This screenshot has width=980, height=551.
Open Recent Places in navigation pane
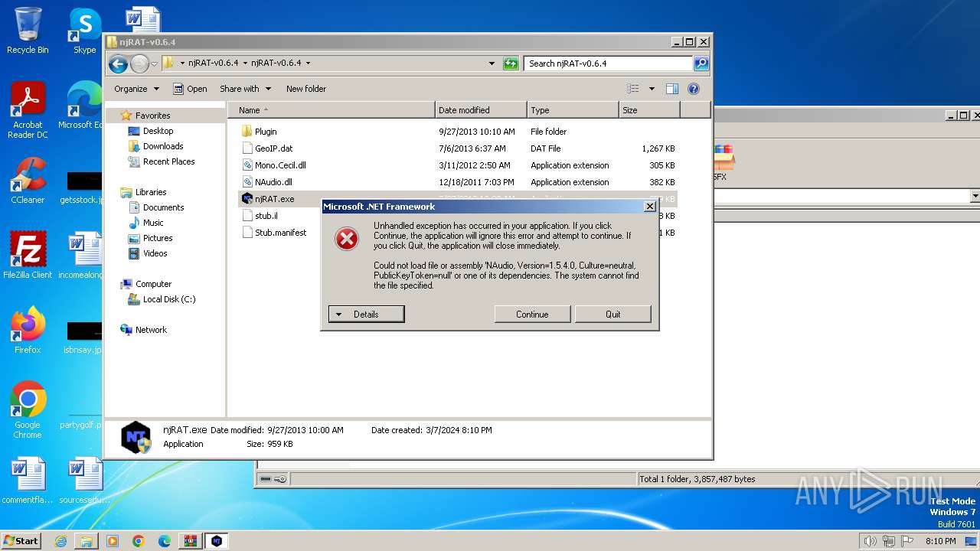click(168, 161)
